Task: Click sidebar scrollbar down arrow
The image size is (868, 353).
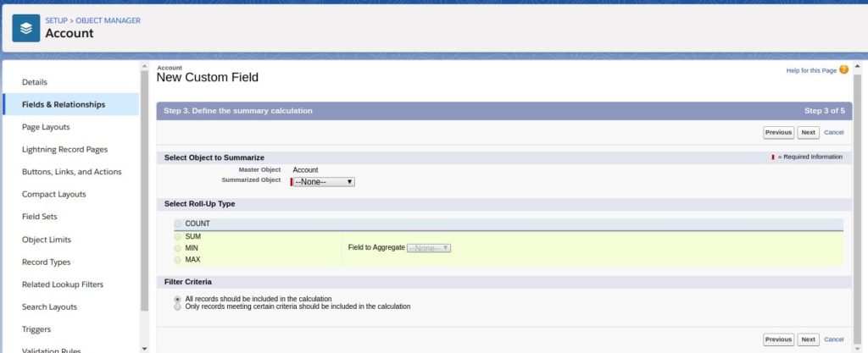Action: coord(145,349)
